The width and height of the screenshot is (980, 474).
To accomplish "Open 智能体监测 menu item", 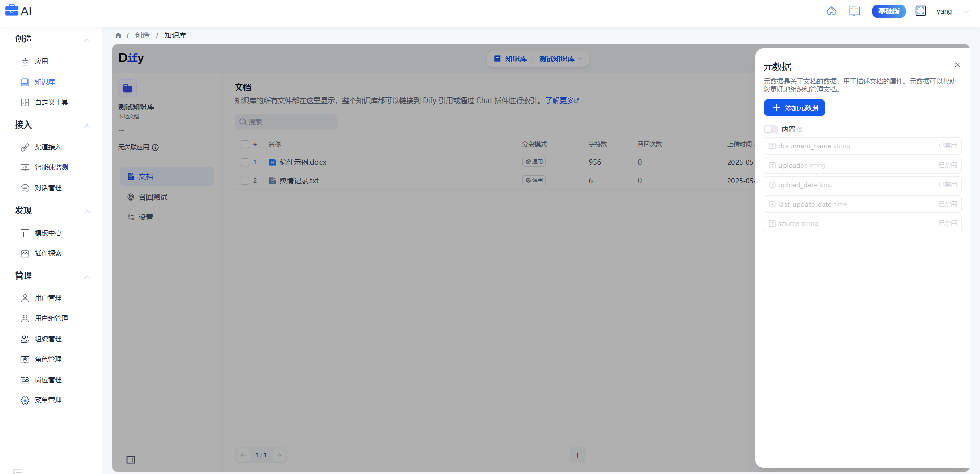I will [x=51, y=167].
